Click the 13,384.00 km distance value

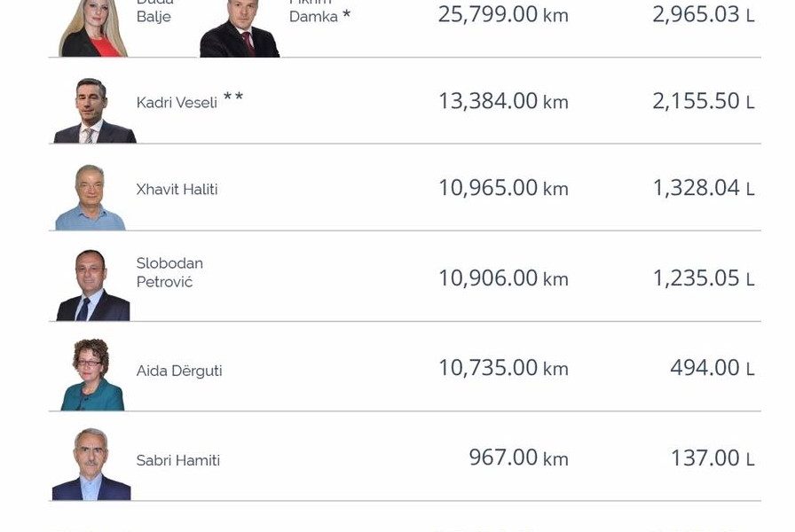click(503, 101)
